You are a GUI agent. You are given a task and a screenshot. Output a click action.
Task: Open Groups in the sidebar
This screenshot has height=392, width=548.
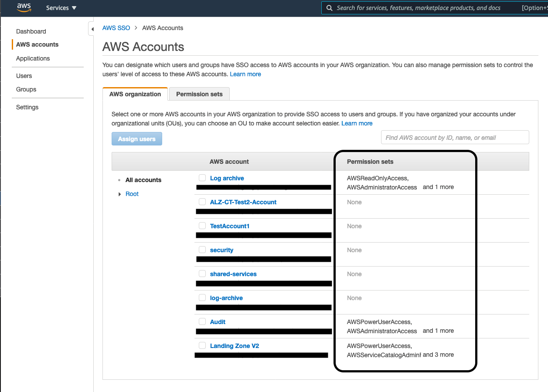26,89
